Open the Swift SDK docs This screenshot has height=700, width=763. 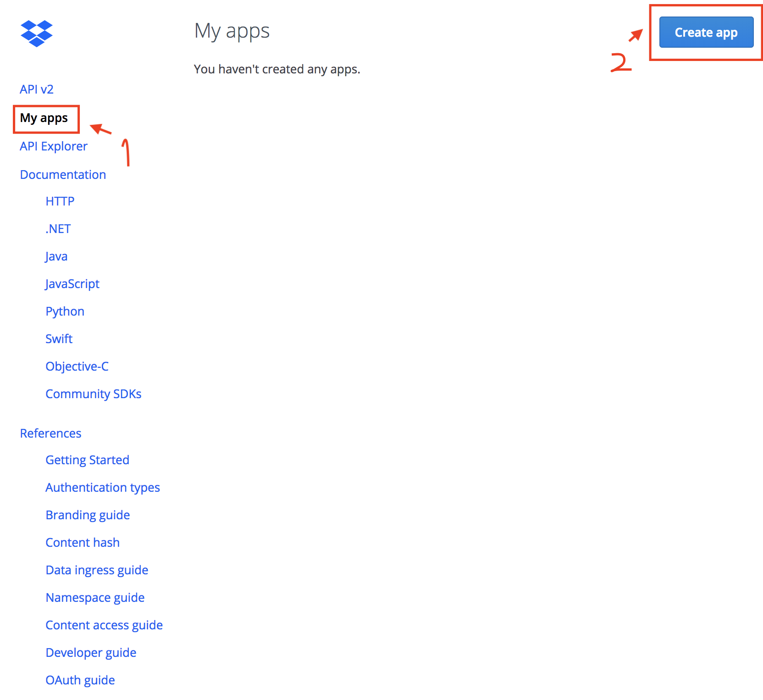59,339
